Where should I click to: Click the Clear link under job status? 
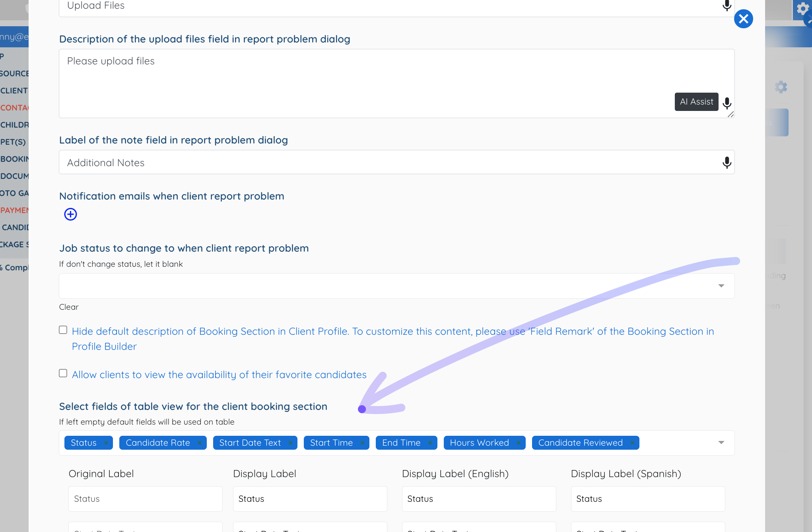tap(69, 307)
